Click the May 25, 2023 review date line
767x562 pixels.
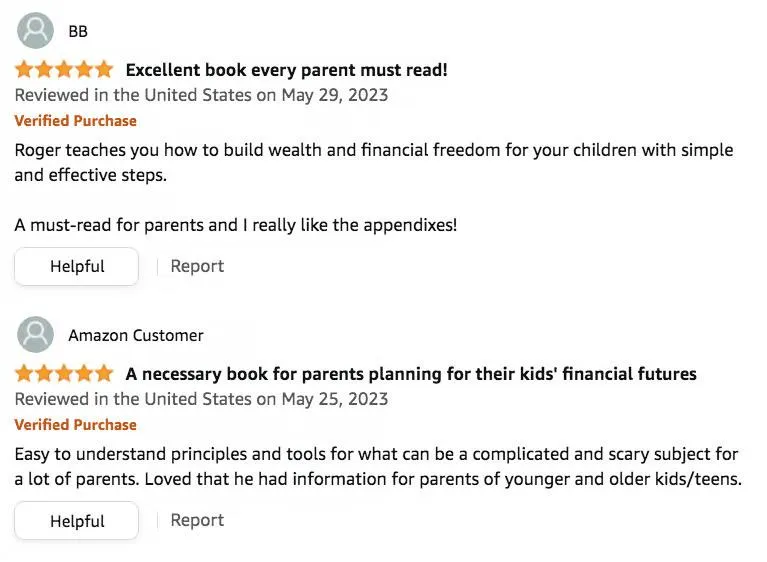click(x=201, y=400)
